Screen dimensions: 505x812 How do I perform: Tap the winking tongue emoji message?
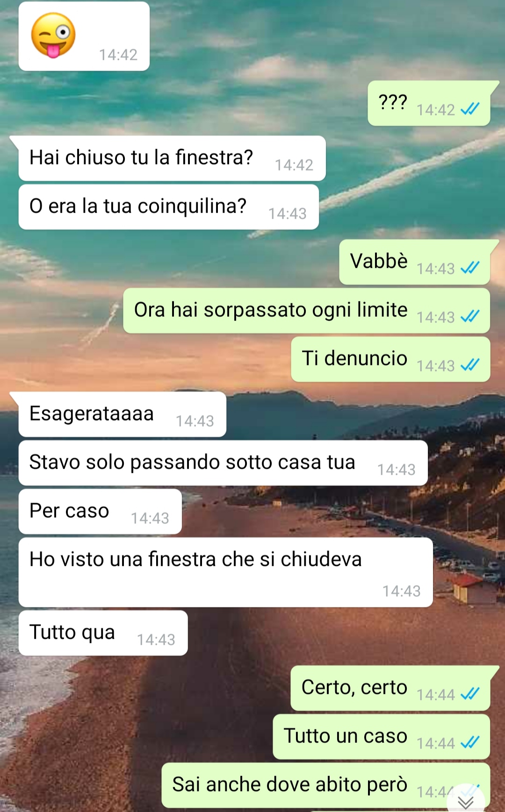pos(84,36)
